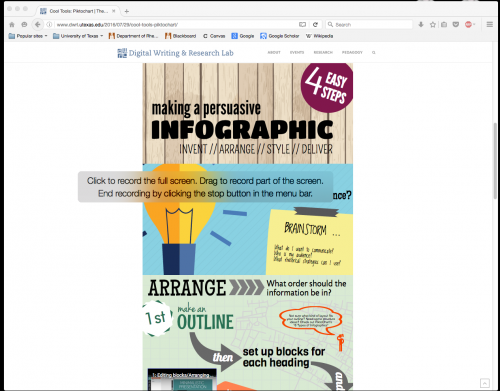The height and width of the screenshot is (391, 500).
Task: Click the 1st badge in infographic
Action: [x=156, y=318]
